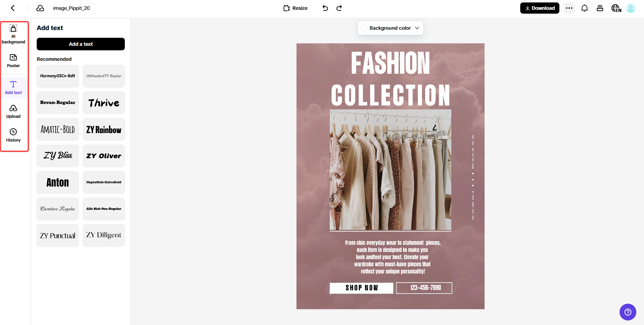Open the more options ellipsis menu
This screenshot has width=644, height=325.
coord(569,8)
